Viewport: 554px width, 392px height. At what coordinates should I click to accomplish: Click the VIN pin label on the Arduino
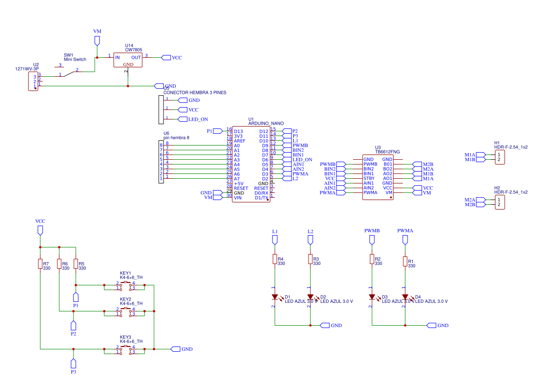[x=238, y=198]
